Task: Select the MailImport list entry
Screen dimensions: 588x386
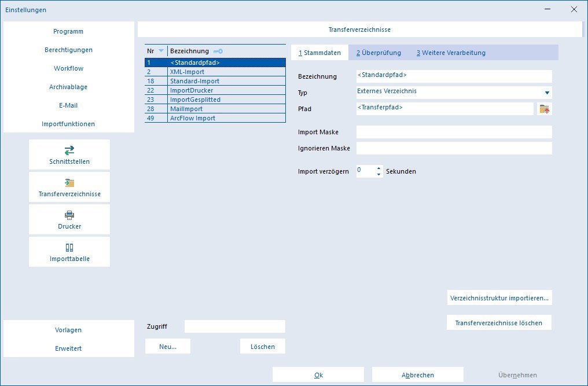Action: [215, 109]
